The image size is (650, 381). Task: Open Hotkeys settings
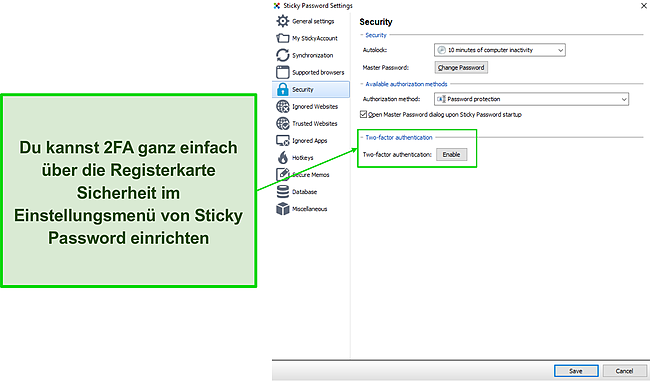pyautogui.click(x=303, y=158)
